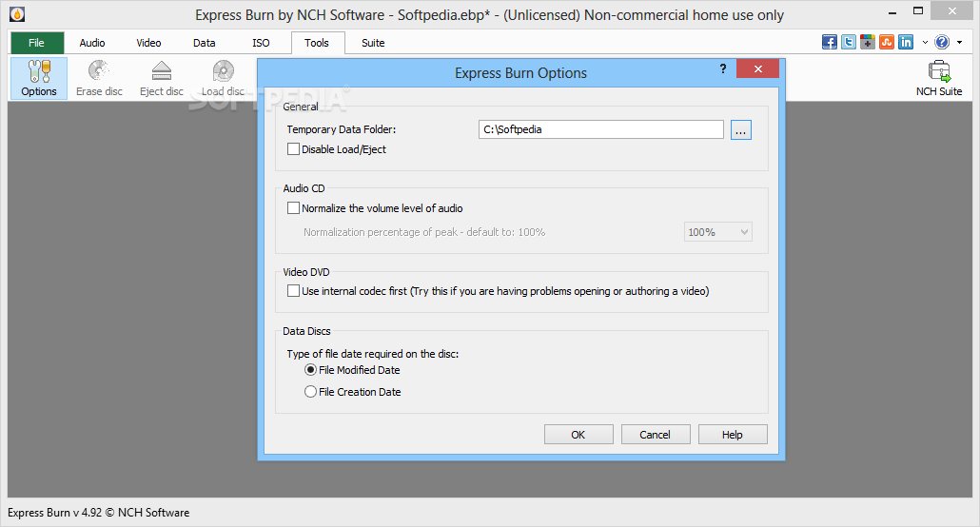This screenshot has width=980, height=527.
Task: Click the StumbleUpon share icon
Action: 886,42
